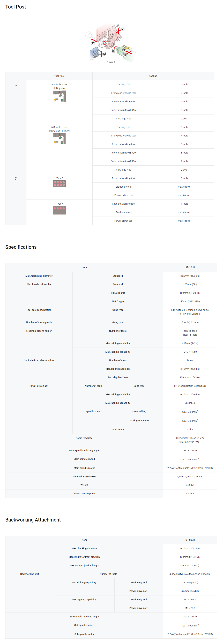The image size is (223, 644).
Task: Click the circled number 1 row marker
Action: click(16, 85)
